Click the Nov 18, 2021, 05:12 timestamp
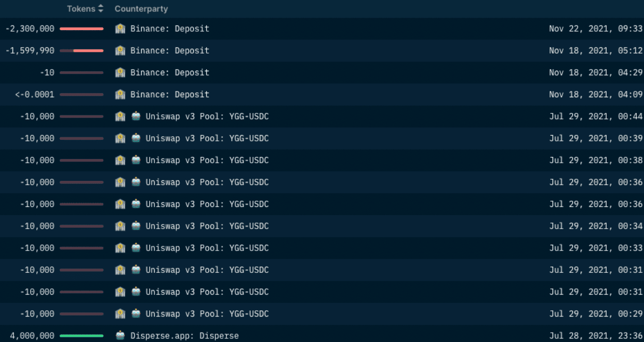This screenshot has height=342, width=644. 596,51
